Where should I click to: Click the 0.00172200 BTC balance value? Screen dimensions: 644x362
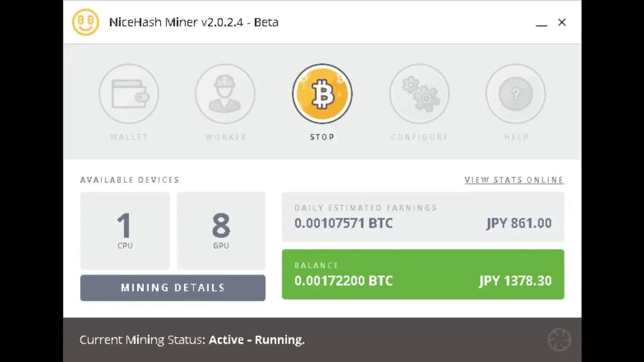[344, 281]
